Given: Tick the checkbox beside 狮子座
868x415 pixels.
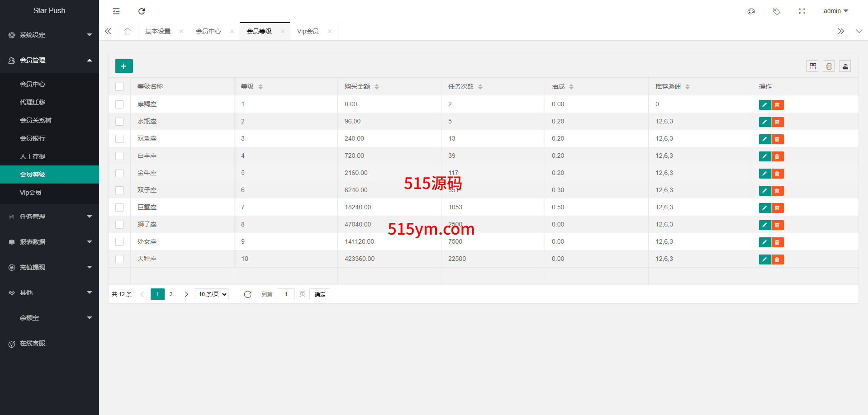Looking at the screenshot, I should pyautogui.click(x=119, y=225).
